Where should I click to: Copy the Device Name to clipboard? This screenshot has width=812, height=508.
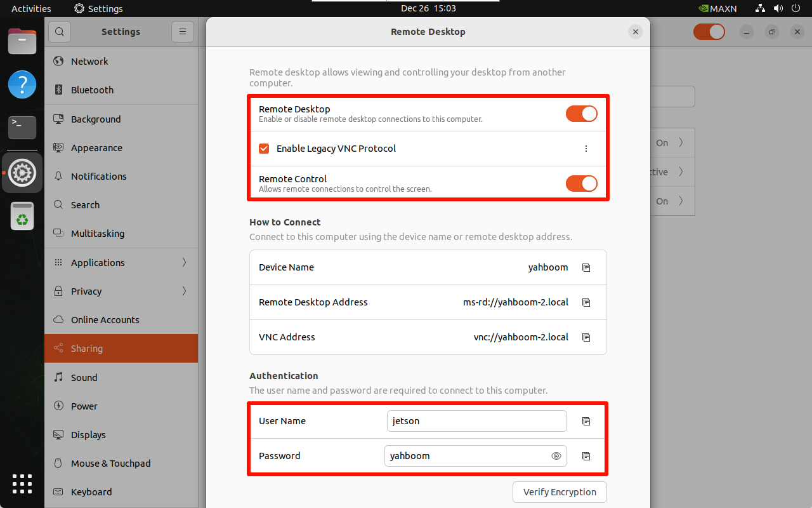(x=586, y=267)
